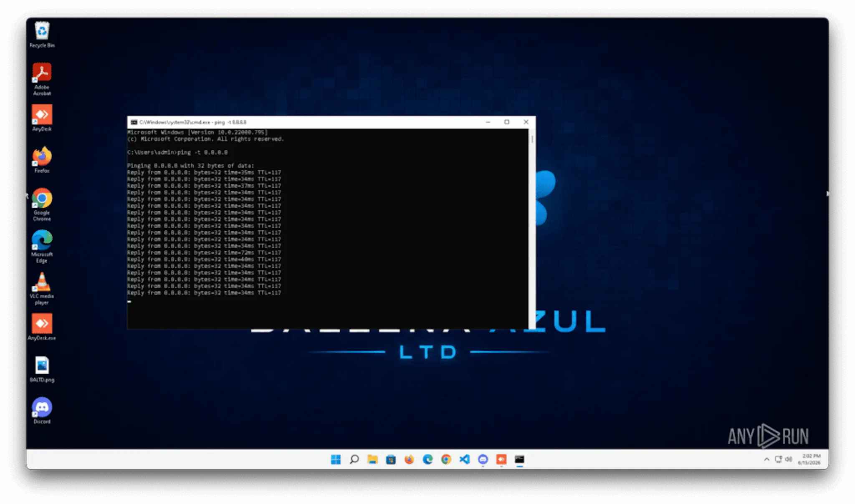The image size is (855, 504).
Task: Open taskbar Search
Action: pos(354,459)
